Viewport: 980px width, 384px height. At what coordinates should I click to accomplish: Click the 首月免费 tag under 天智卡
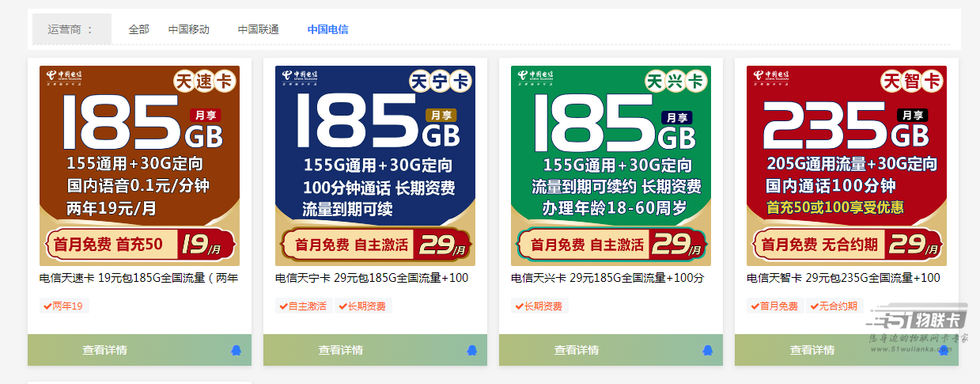tap(775, 306)
